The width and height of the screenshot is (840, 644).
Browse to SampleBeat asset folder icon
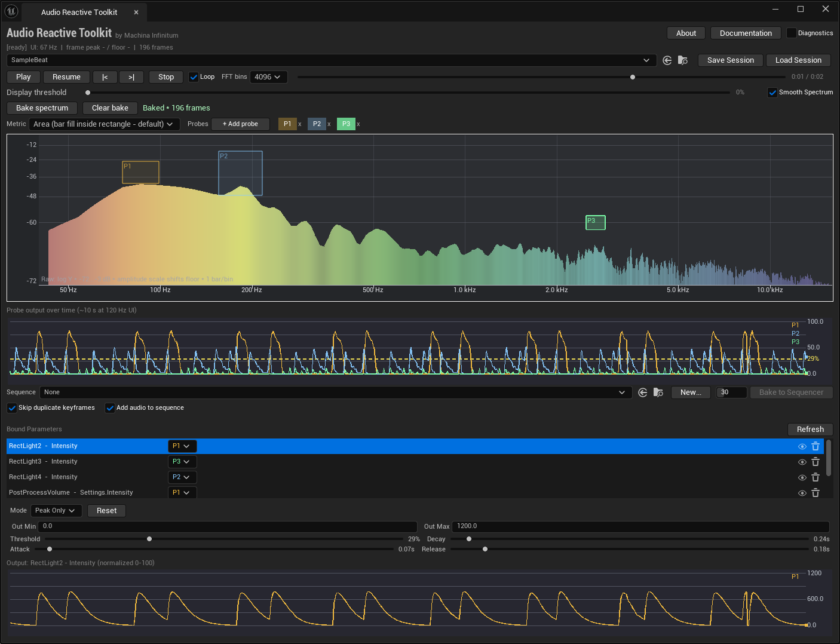click(683, 60)
